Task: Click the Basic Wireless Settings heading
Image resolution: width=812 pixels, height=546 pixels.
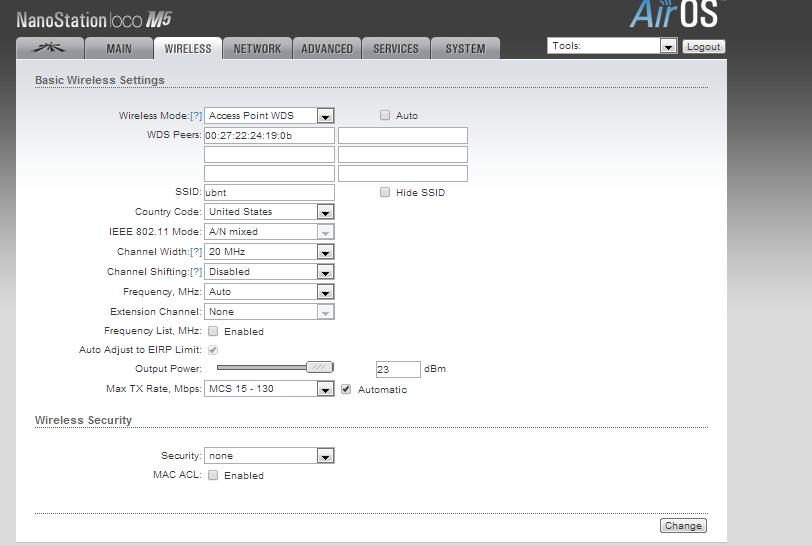Action: (100, 80)
